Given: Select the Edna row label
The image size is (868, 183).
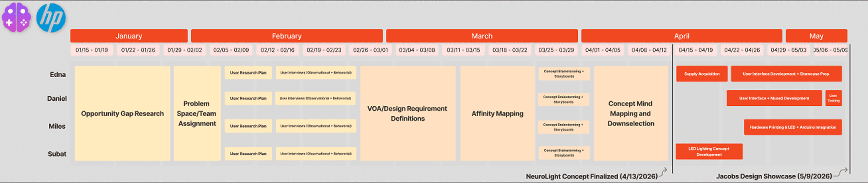Looking at the screenshot, I should (x=58, y=75).
